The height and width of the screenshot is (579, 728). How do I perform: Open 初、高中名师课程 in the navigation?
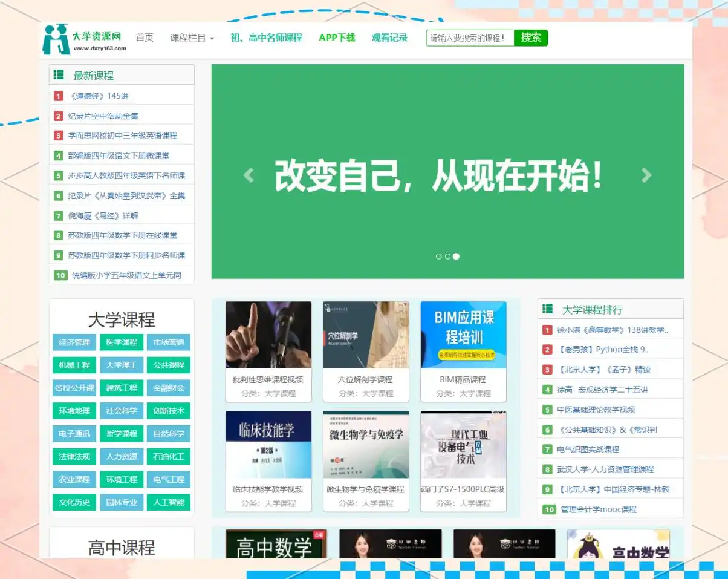pyautogui.click(x=266, y=38)
